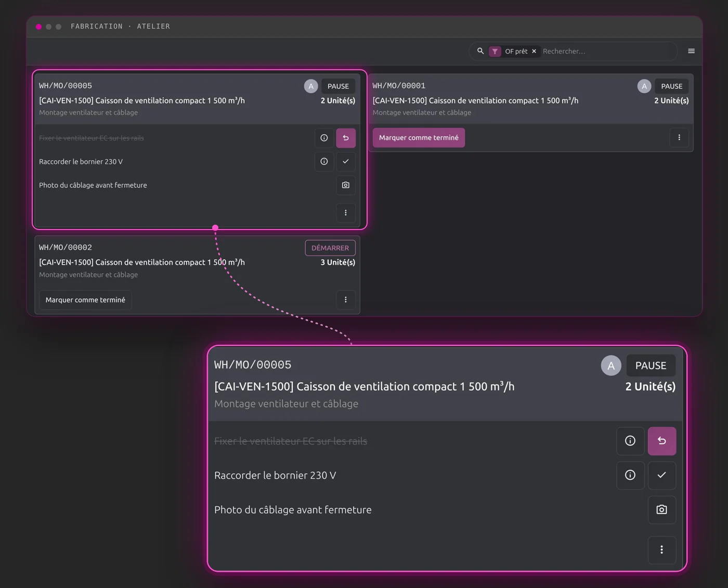This screenshot has width=728, height=588.
Task: Click avatar A on WH/MO/00005 in the top window
Action: click(311, 86)
